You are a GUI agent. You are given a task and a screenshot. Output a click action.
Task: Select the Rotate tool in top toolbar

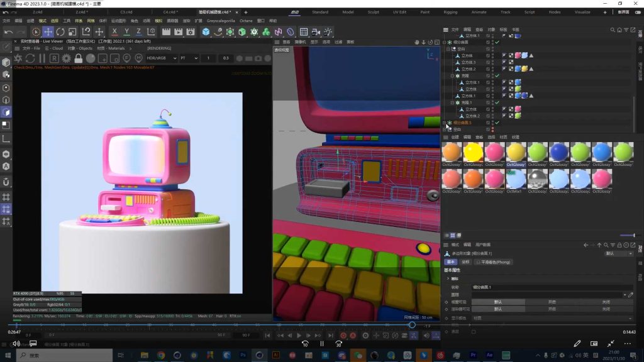coord(61,31)
